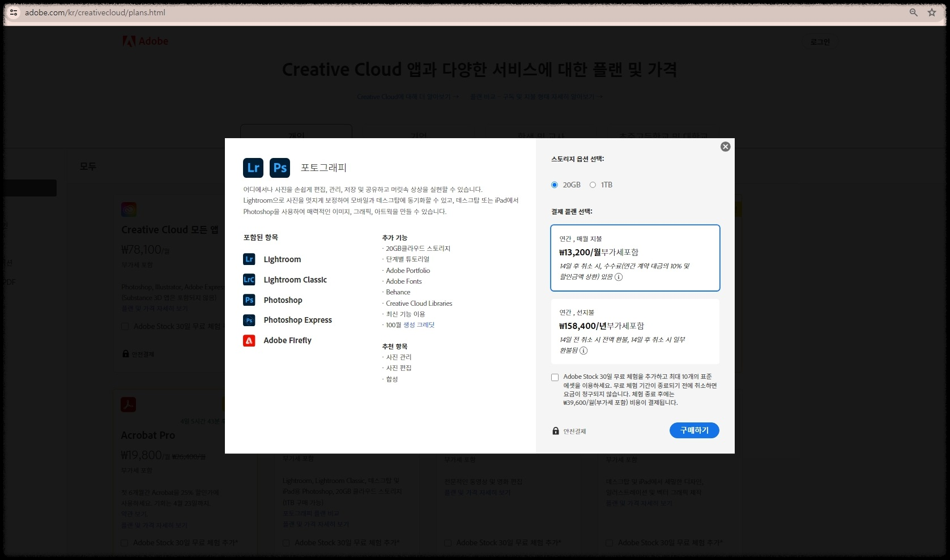Click the Adobe logo in page header

click(146, 41)
